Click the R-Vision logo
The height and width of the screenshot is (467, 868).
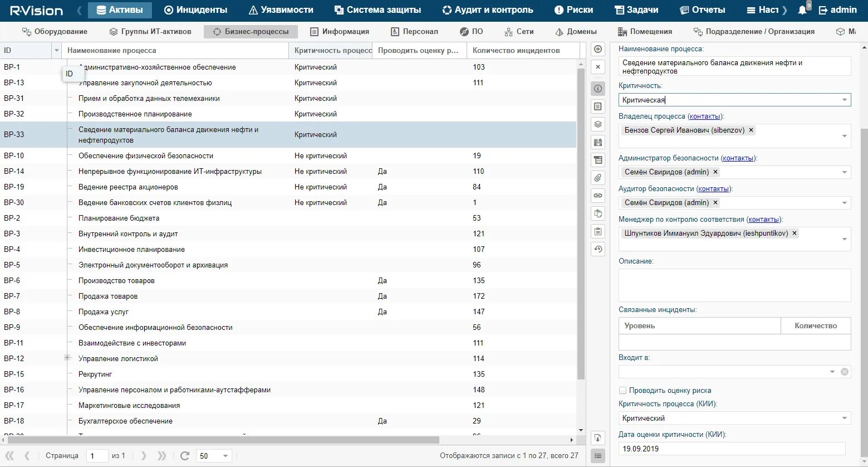(x=37, y=10)
